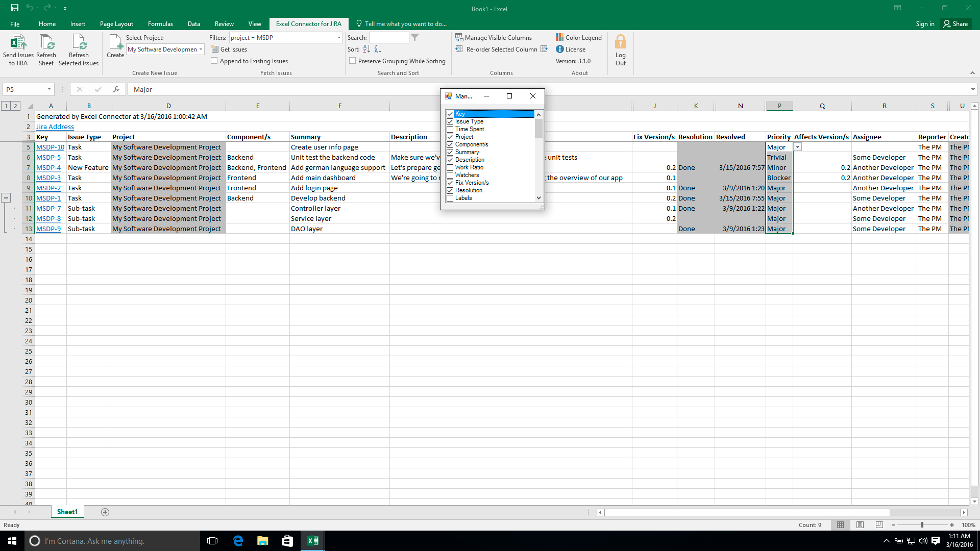Select the Sheet1 tab
The height and width of the screenshot is (551, 980).
[67, 512]
